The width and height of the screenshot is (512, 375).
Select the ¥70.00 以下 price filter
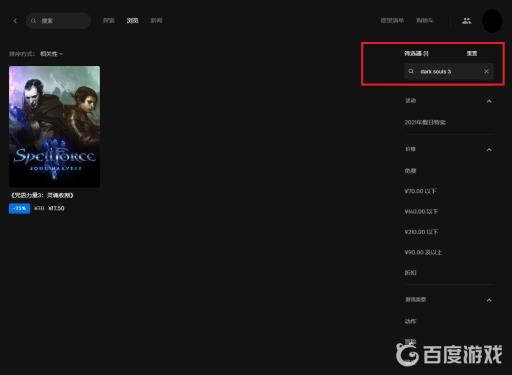coord(420,191)
